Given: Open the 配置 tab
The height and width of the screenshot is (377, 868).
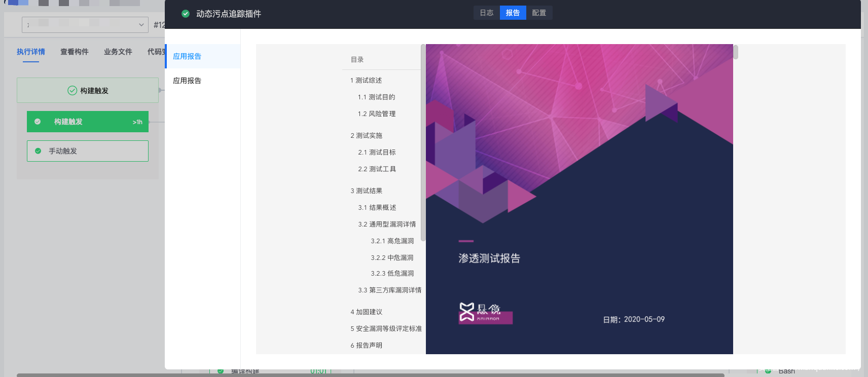Looking at the screenshot, I should (x=539, y=13).
